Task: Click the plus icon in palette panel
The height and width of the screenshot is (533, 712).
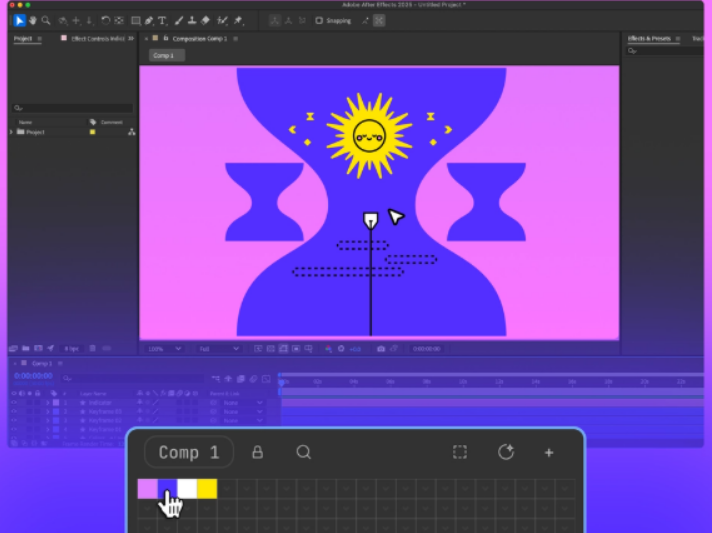Action: coord(549,453)
